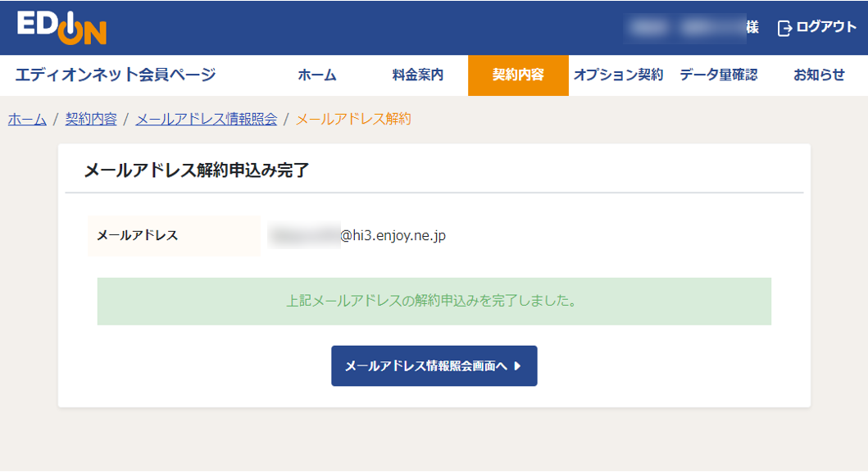Click the blurred user name in the header
The width and height of the screenshot is (868, 472).
coord(683,28)
